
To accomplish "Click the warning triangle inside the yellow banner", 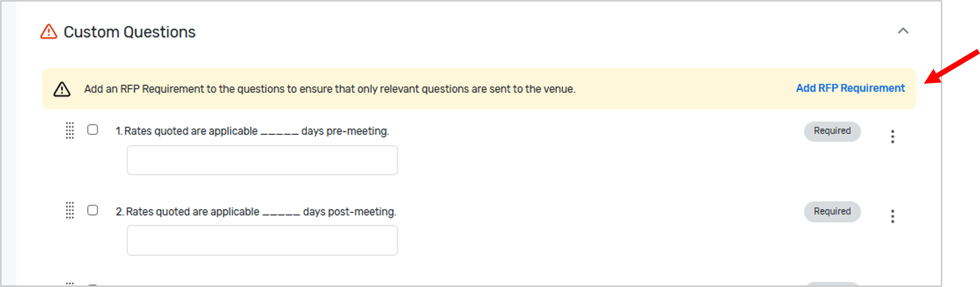I will pos(63,89).
